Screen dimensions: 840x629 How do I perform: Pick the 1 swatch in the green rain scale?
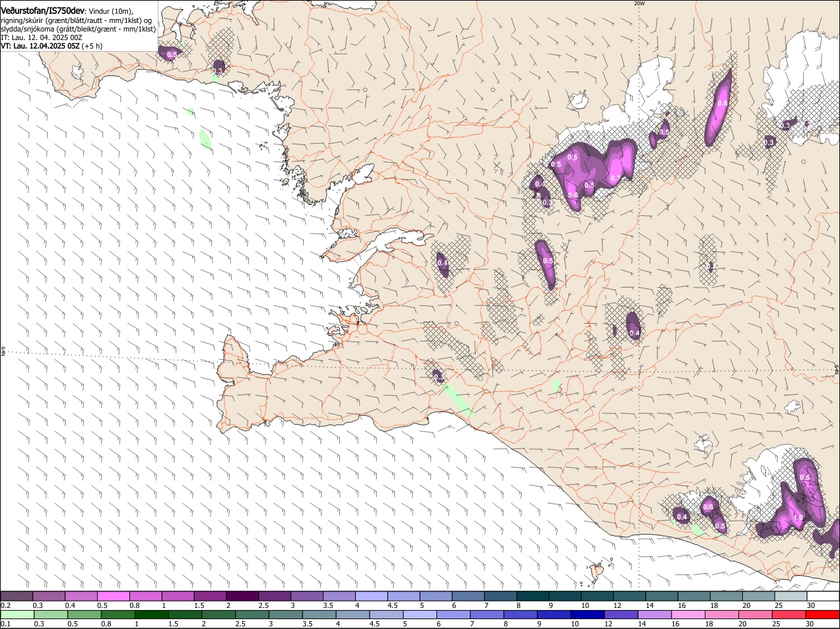(x=151, y=615)
